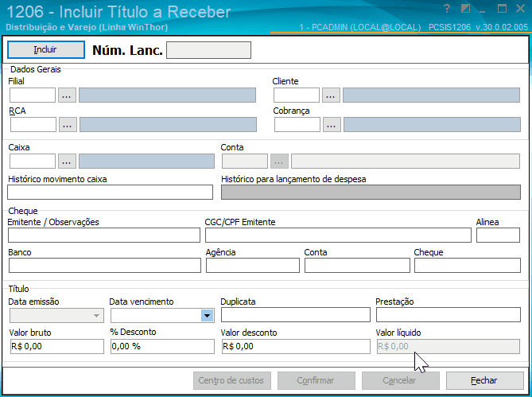Viewport: 532px width, 397px height.
Task: Click the version text PCSIS1206 v.30.0.02.005
Action: click(x=479, y=27)
